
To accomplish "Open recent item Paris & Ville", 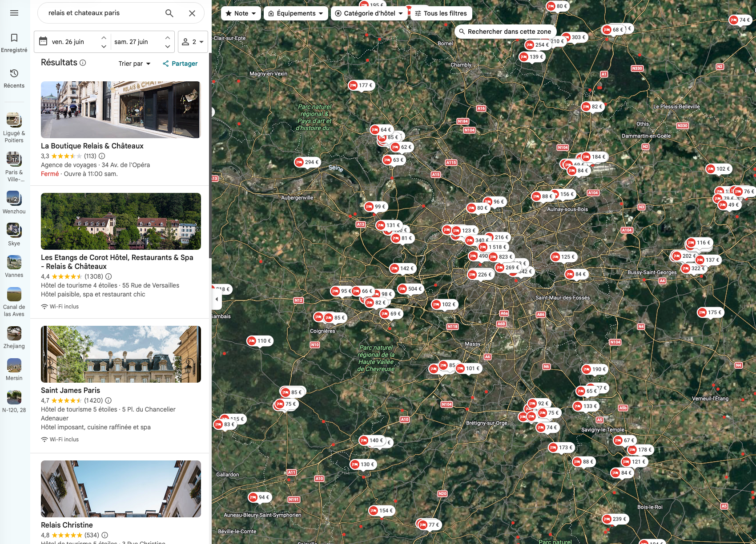I will (14, 167).
